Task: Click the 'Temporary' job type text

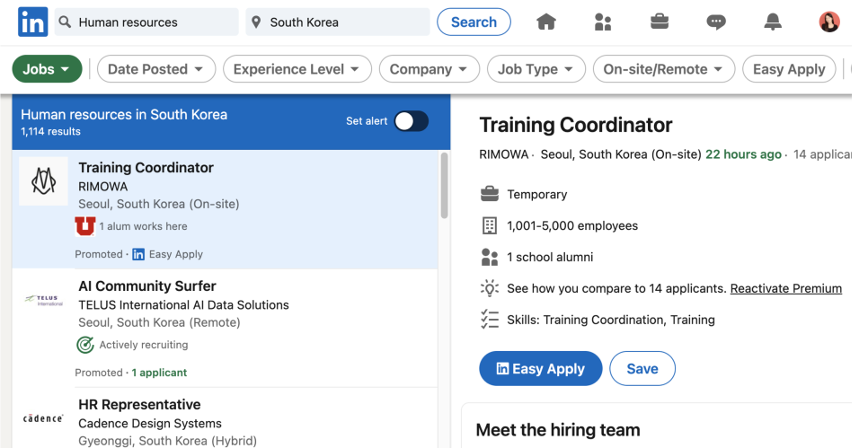Action: (537, 194)
